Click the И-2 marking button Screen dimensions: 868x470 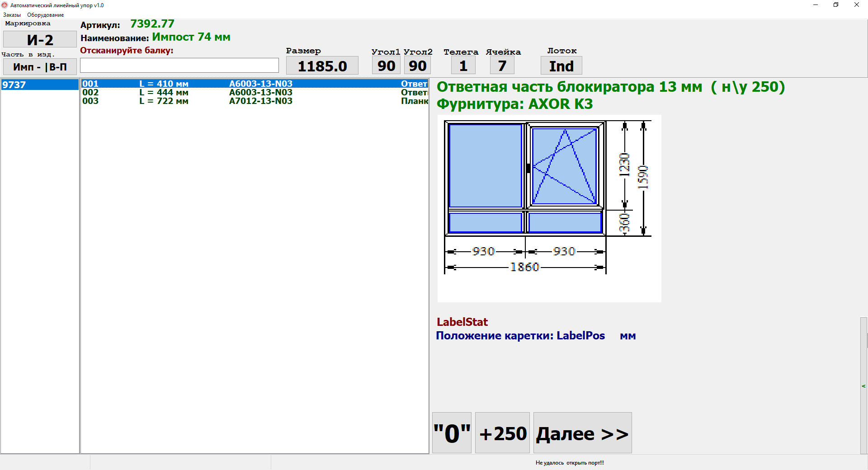(x=40, y=40)
